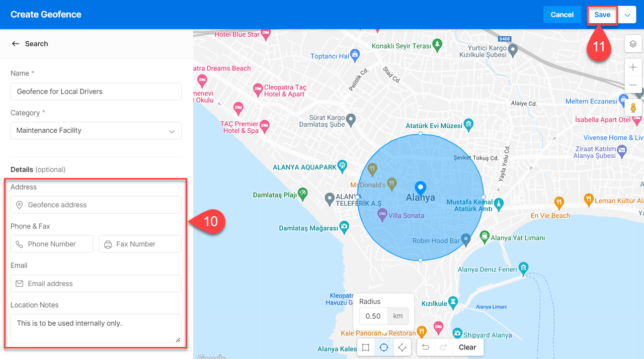
Task: Click the McDonald's restaurant marker
Action: 392,183
